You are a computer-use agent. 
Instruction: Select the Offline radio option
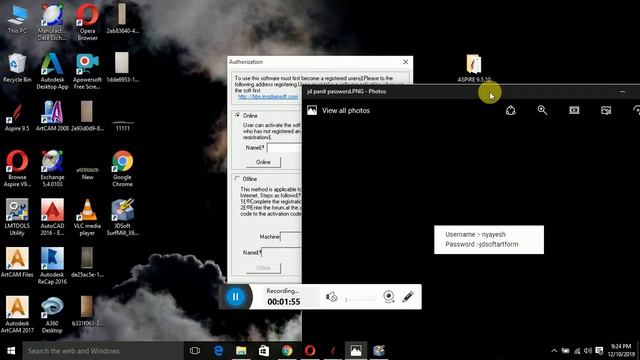pos(238,179)
